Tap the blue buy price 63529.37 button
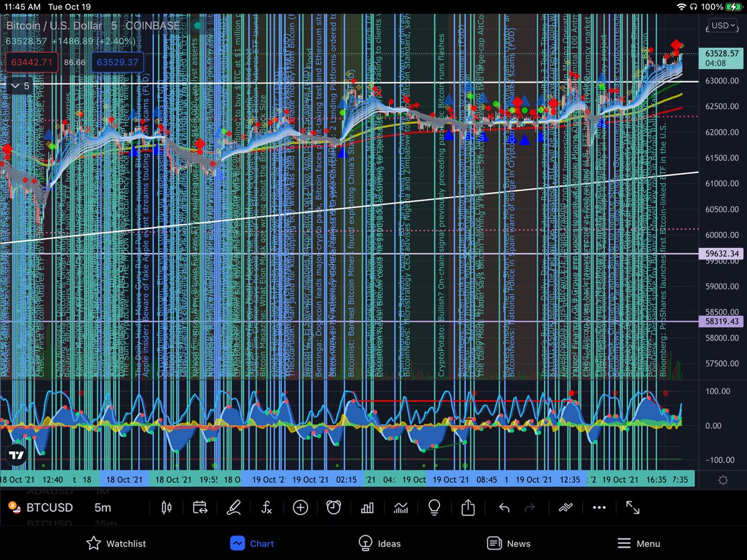Image resolution: width=747 pixels, height=560 pixels. pyautogui.click(x=118, y=62)
